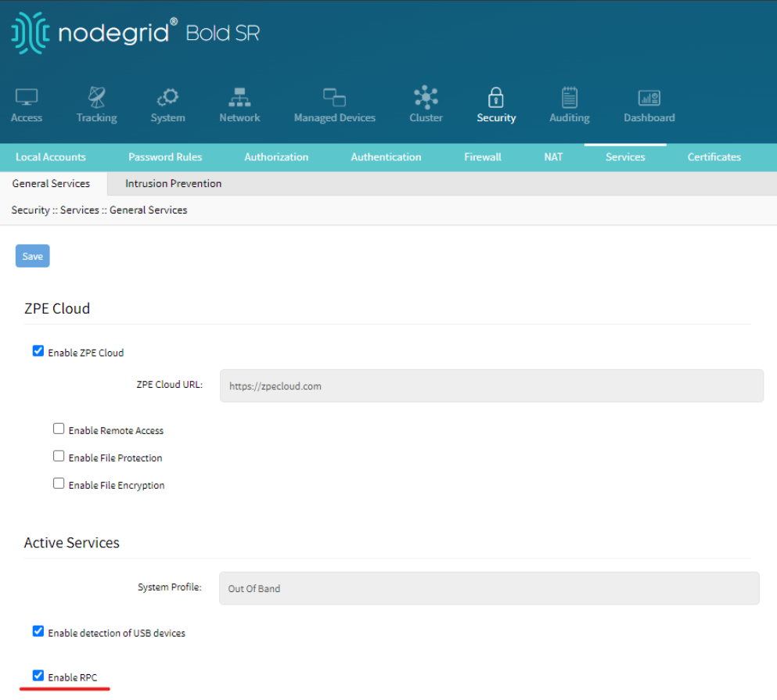Check Enable File Protection

pos(59,456)
